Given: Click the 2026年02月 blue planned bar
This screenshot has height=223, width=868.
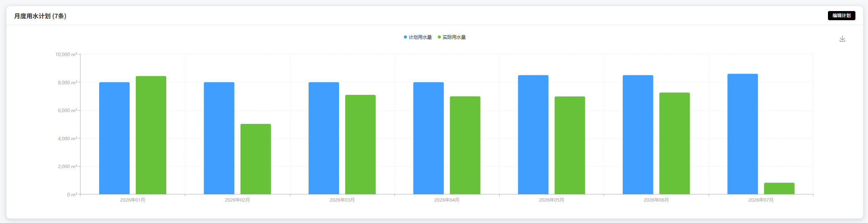Looking at the screenshot, I should pos(219,138).
